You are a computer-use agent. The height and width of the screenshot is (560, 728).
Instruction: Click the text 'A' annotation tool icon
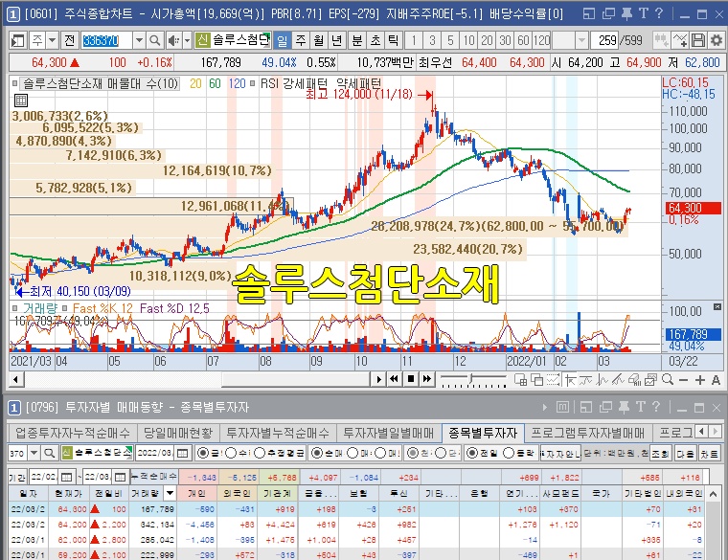point(716,380)
